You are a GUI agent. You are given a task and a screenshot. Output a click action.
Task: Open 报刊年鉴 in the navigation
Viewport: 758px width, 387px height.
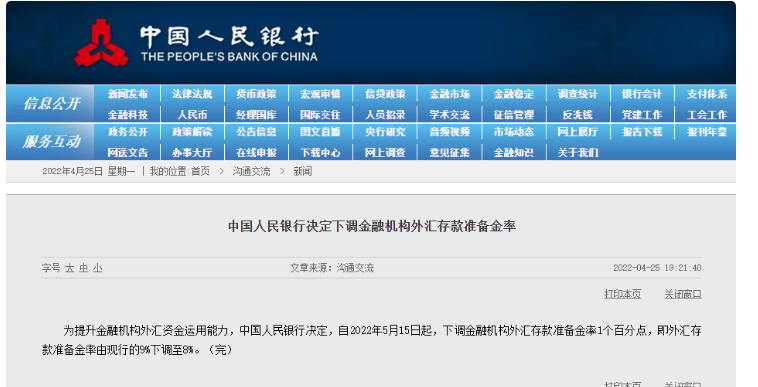pos(707,132)
